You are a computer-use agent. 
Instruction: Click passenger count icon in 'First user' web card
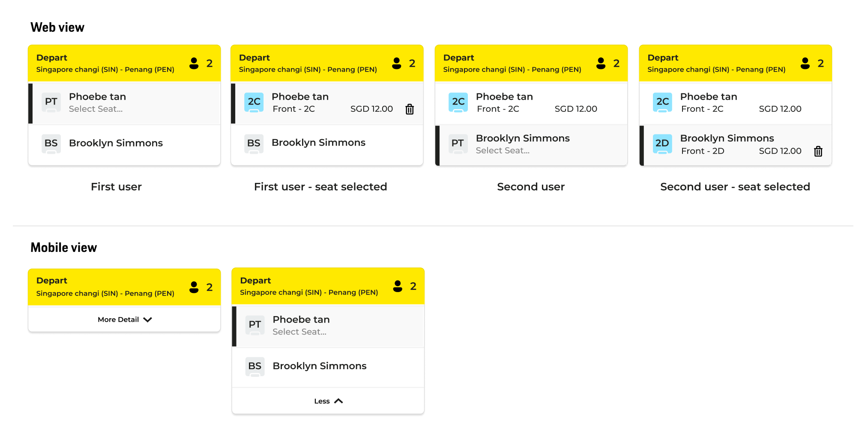[194, 63]
